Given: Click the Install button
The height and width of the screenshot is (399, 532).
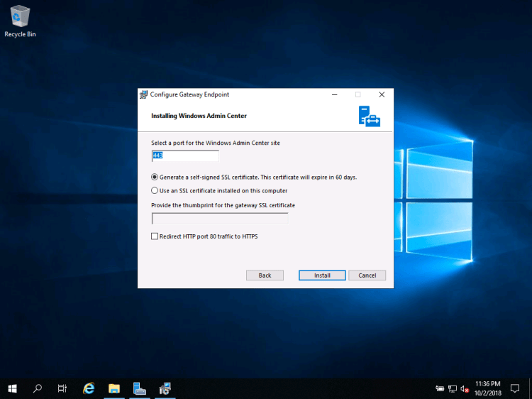Looking at the screenshot, I should coord(322,275).
